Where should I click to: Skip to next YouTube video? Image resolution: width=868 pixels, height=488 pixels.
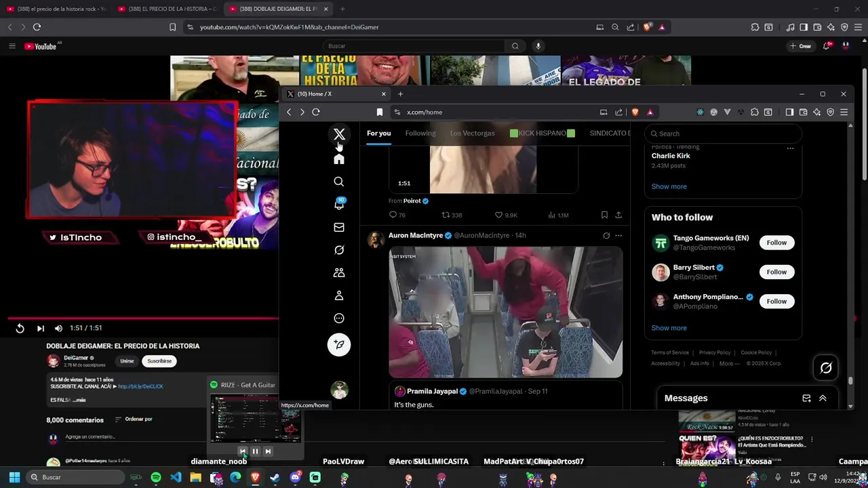coord(40,328)
